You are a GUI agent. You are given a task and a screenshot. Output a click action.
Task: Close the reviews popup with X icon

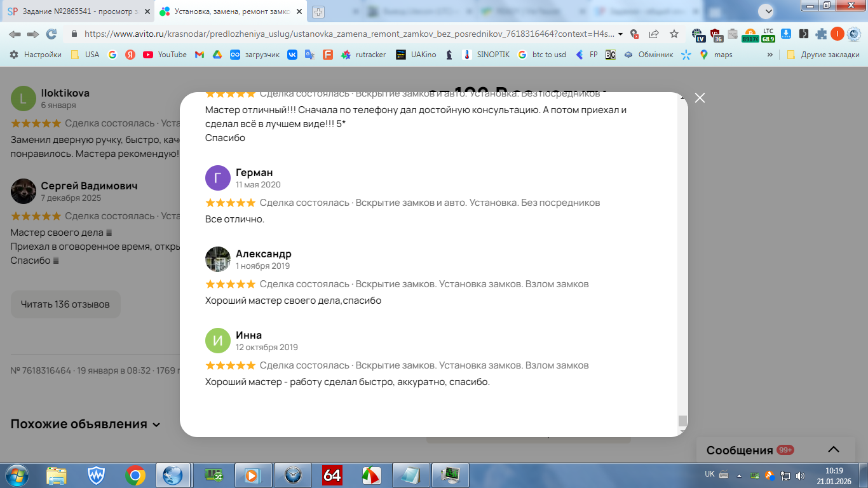[x=700, y=98]
